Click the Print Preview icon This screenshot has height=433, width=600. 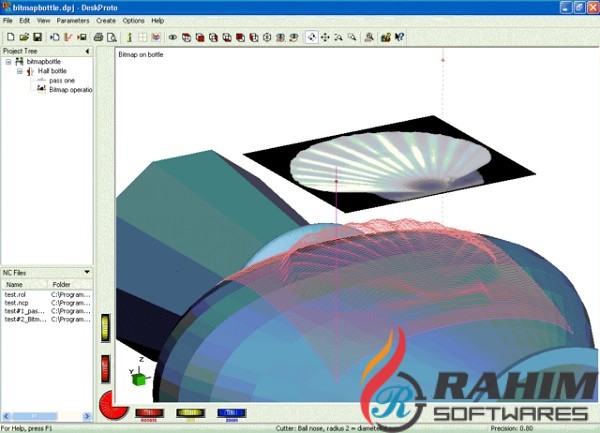112,37
